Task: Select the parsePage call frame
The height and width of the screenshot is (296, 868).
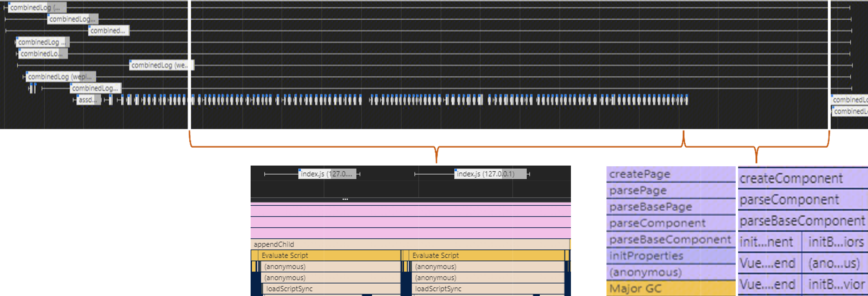Action: (x=671, y=191)
